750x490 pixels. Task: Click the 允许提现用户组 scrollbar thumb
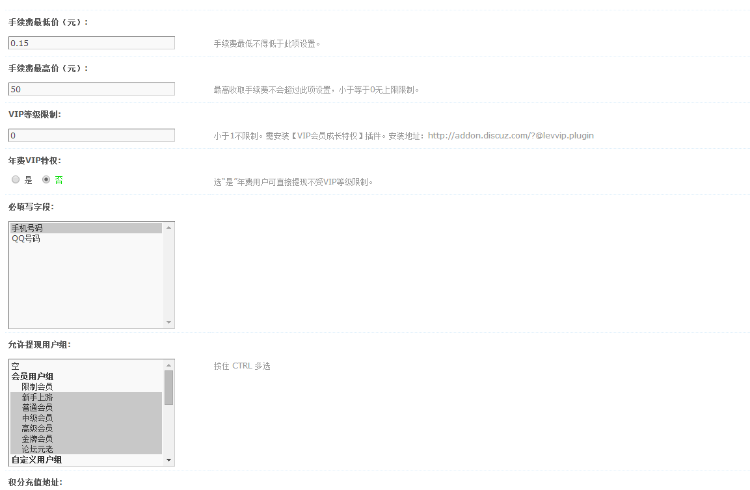pos(168,388)
